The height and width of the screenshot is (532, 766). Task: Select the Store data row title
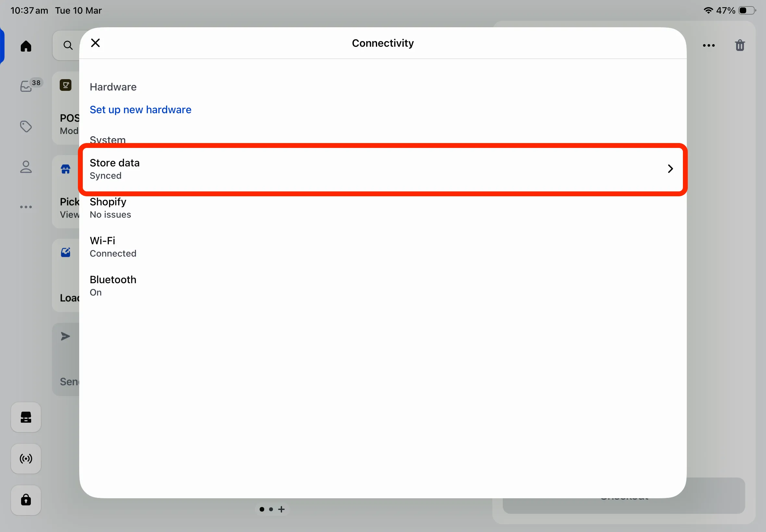(115, 163)
